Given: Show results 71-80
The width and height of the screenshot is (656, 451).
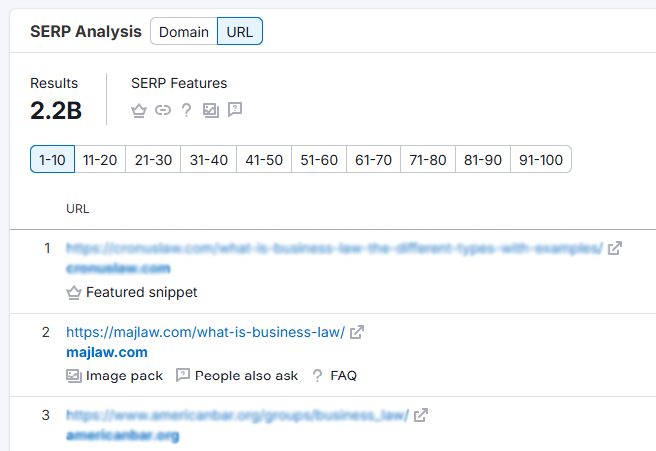Looking at the screenshot, I should pyautogui.click(x=428, y=159).
